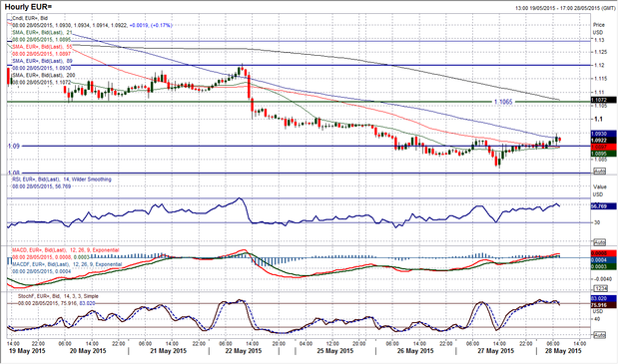Select the blue SMA 89 legend entry
Image resolution: width=618 pixels, height=364 pixels.
pos(42,61)
